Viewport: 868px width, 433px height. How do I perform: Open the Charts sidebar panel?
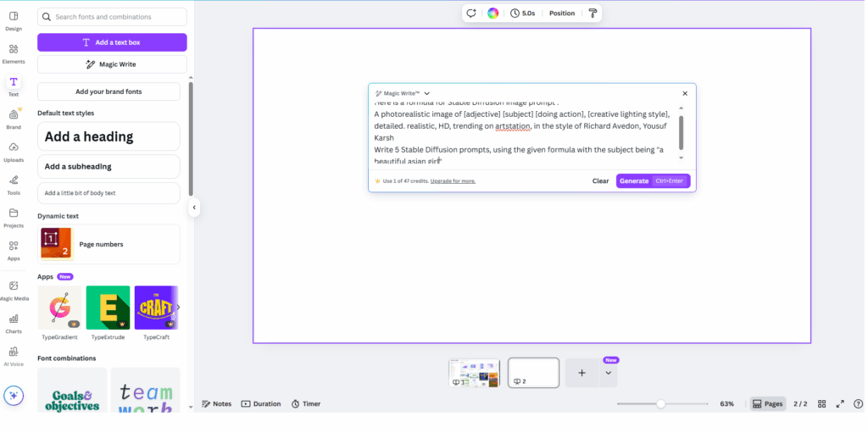(14, 324)
